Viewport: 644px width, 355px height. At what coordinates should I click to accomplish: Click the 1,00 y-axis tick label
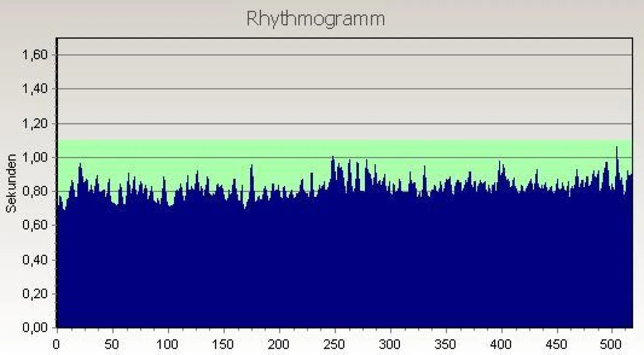coord(35,157)
